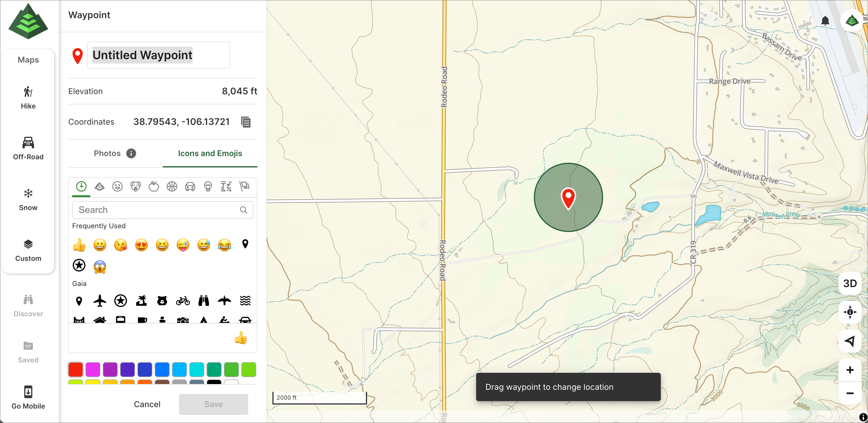This screenshot has height=423, width=868.
Task: Choose the airplane Gaia icon
Action: (x=100, y=301)
